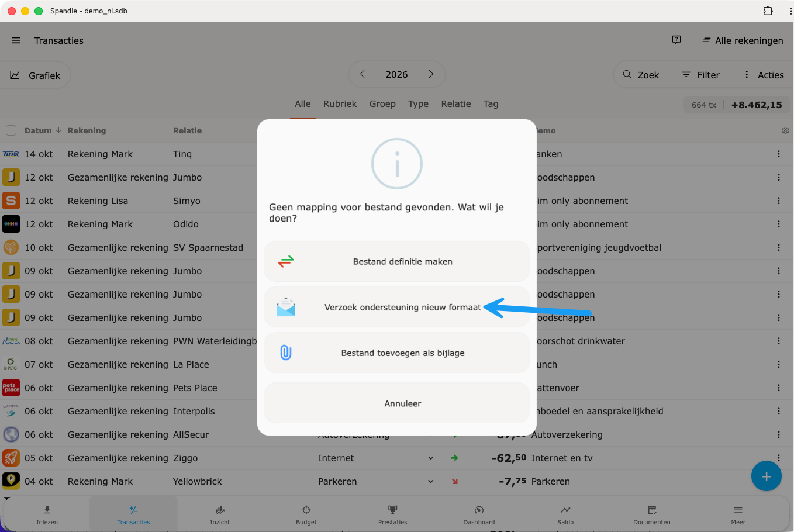The width and height of the screenshot is (794, 532).
Task: Click the feedback chat bubble icon
Action: coord(676,40)
